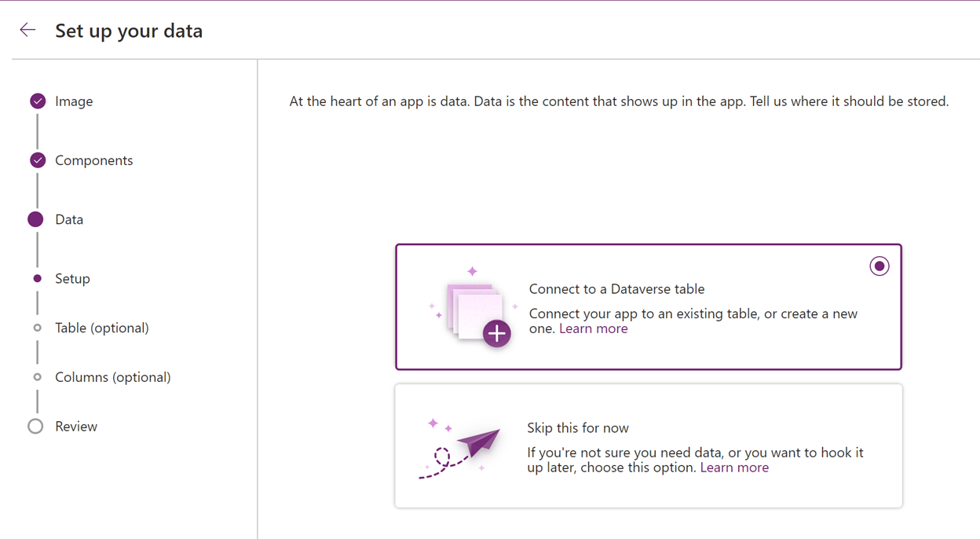Go to the Components step label
This screenshot has width=980, height=539.
pyautogui.click(x=94, y=160)
